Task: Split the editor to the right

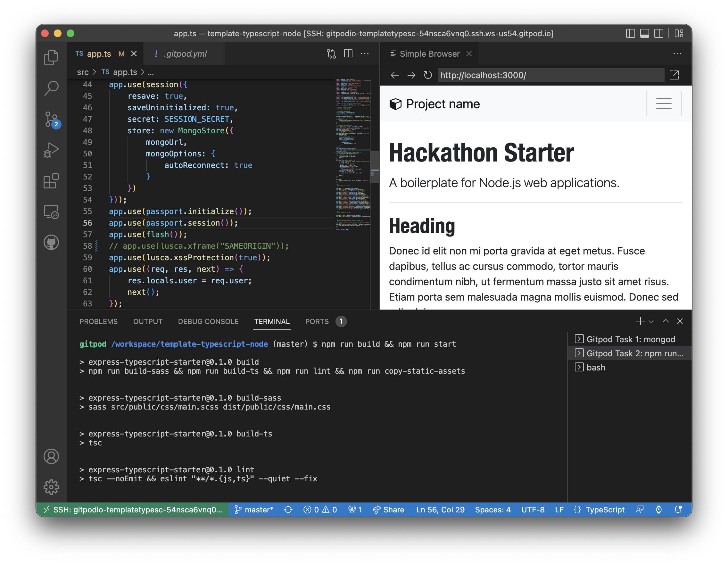Action: click(348, 54)
